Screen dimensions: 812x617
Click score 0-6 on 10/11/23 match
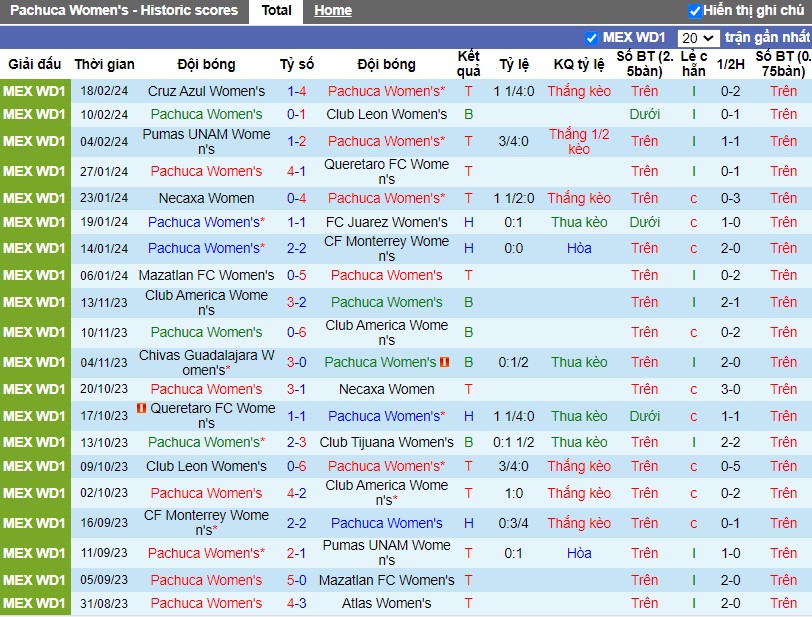click(297, 332)
